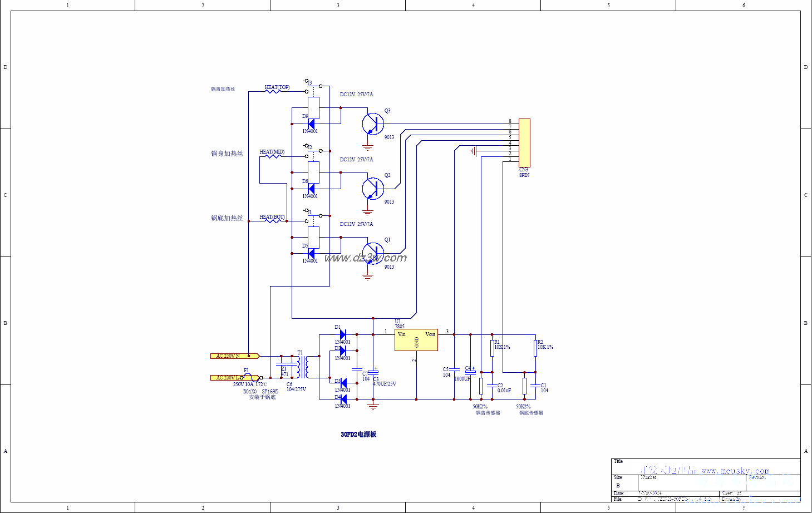Select the D4 1N4001 diode
This screenshot has width=812, height=513.
(x=343, y=399)
